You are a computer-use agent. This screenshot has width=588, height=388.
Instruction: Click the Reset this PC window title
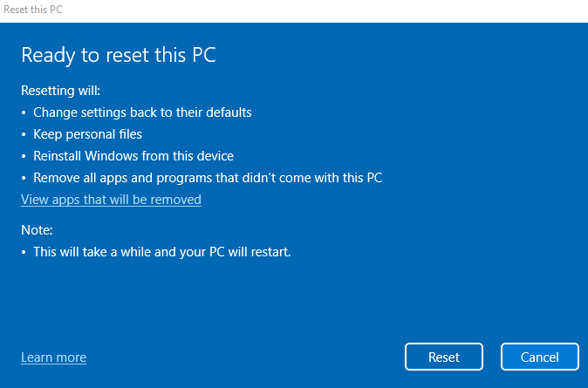coord(33,10)
